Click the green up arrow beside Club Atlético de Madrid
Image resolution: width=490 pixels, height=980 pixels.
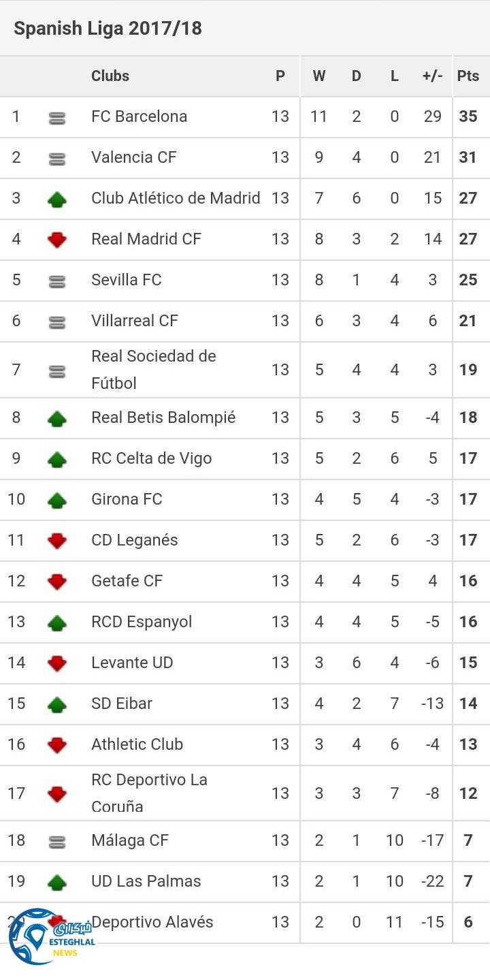coord(57,200)
